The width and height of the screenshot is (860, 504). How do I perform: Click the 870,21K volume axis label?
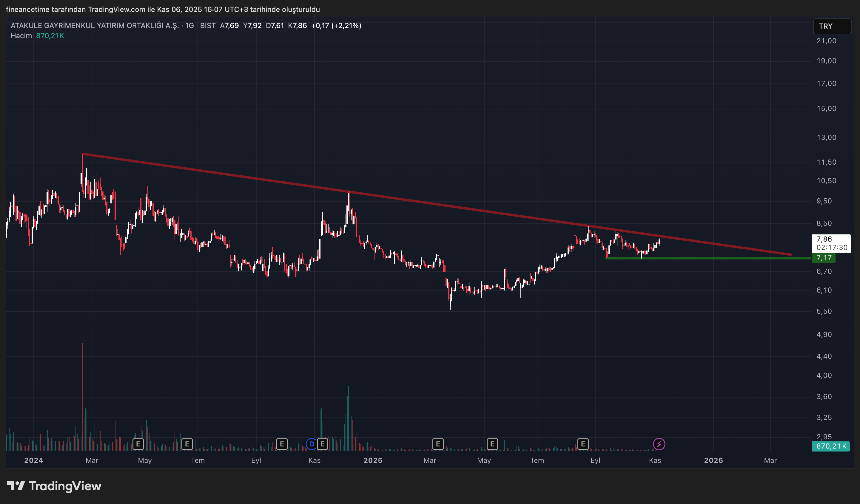[x=830, y=446]
